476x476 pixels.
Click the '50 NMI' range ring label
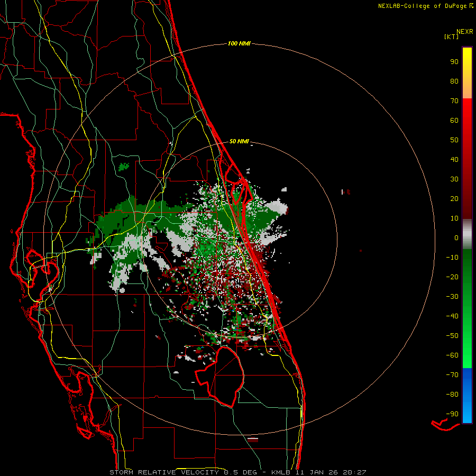[x=239, y=141]
